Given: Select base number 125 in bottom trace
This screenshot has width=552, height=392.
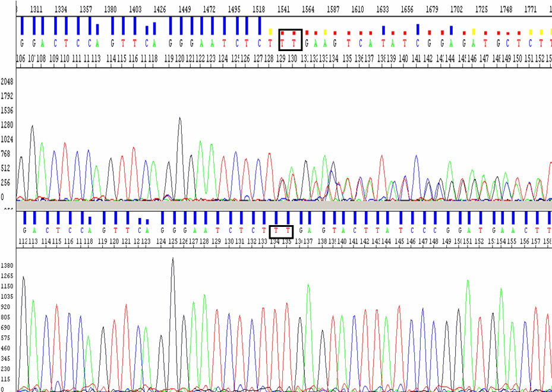Looking at the screenshot, I should [173, 242].
